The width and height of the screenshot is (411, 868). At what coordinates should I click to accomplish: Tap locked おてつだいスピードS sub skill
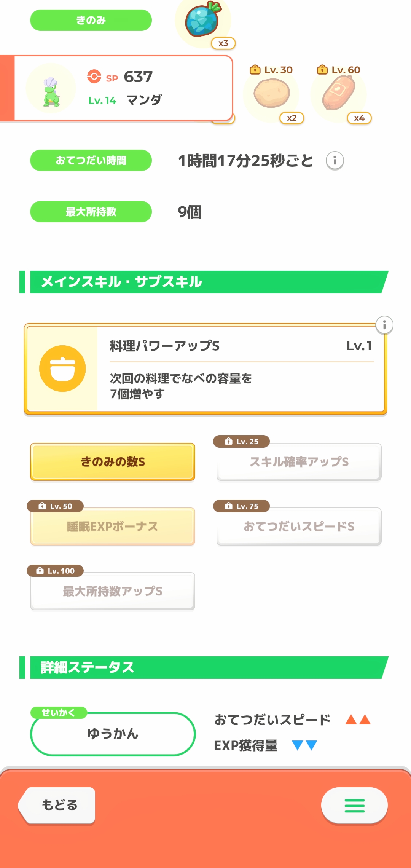[x=299, y=527]
